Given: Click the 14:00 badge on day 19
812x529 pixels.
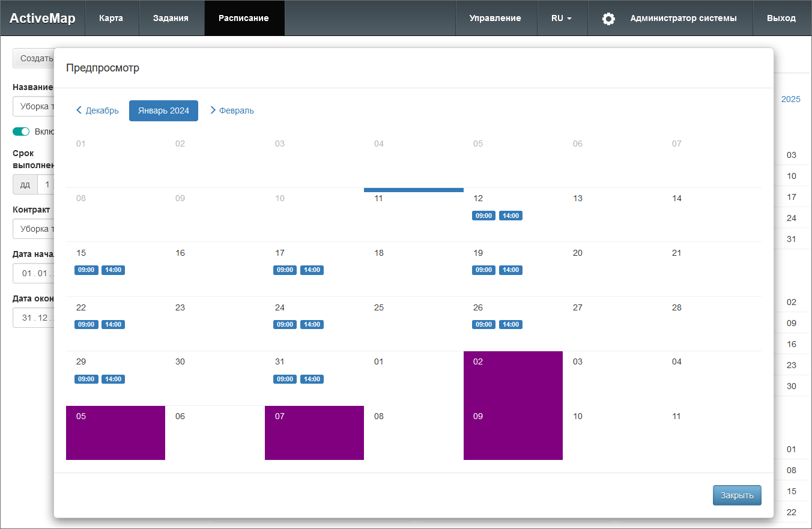Looking at the screenshot, I should (x=511, y=270).
